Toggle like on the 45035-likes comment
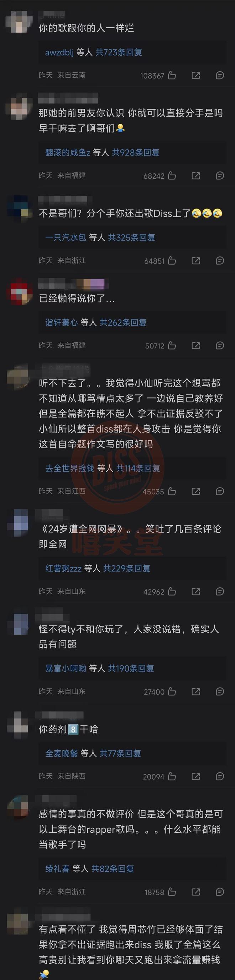 click(172, 491)
